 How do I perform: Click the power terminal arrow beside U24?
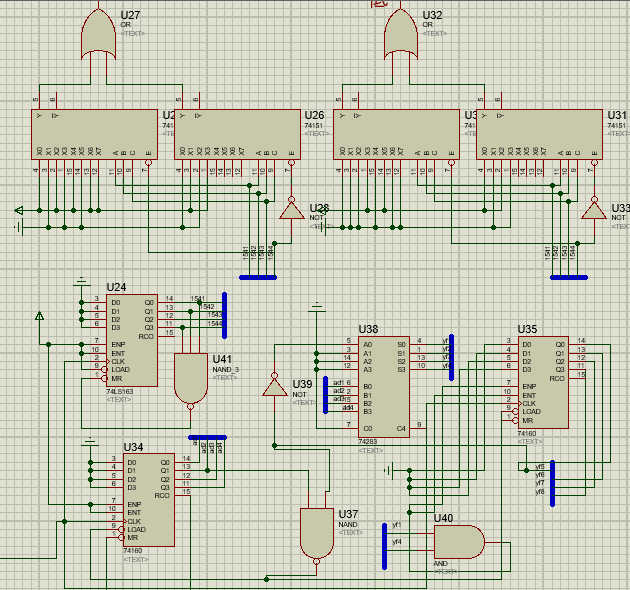39,316
